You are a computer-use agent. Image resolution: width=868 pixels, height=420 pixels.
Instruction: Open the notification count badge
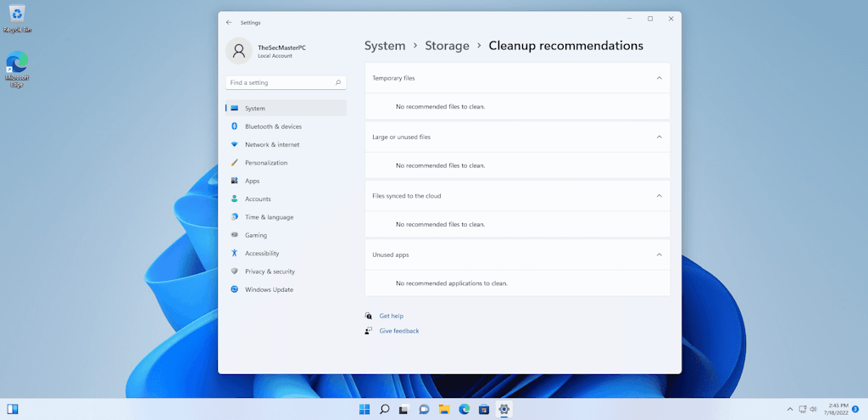855,410
